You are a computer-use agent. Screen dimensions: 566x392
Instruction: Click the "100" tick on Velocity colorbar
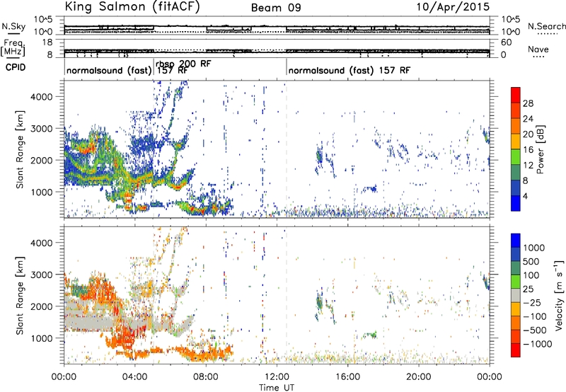(x=531, y=275)
